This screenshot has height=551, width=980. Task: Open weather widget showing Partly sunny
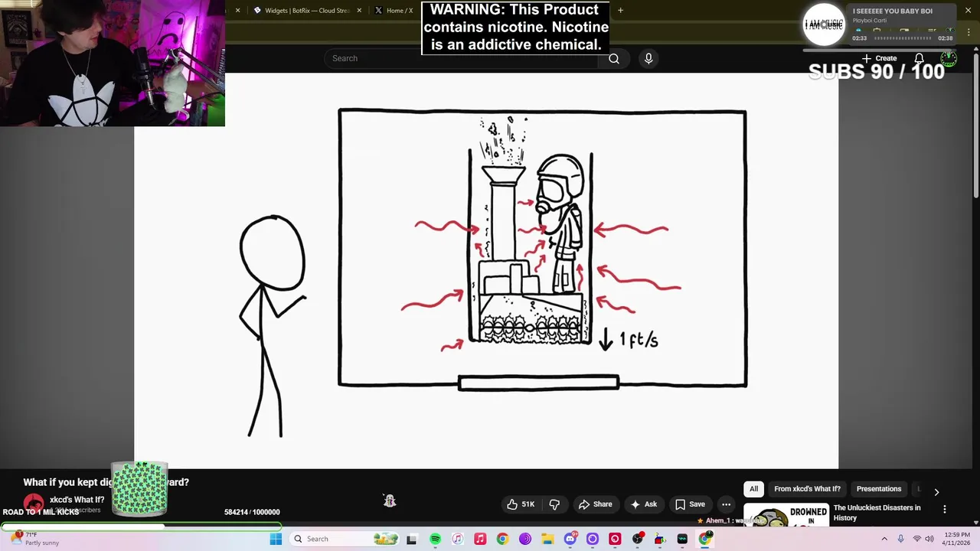point(34,539)
